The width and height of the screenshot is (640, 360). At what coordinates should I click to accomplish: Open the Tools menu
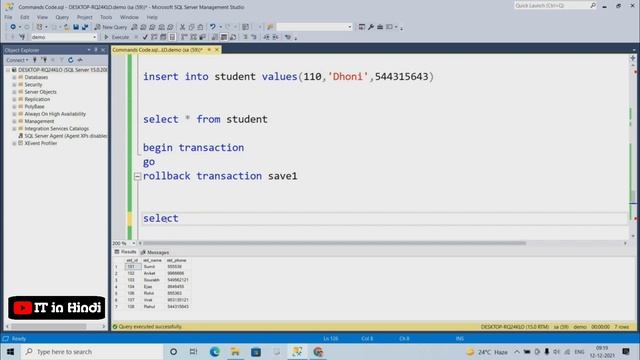point(106,17)
